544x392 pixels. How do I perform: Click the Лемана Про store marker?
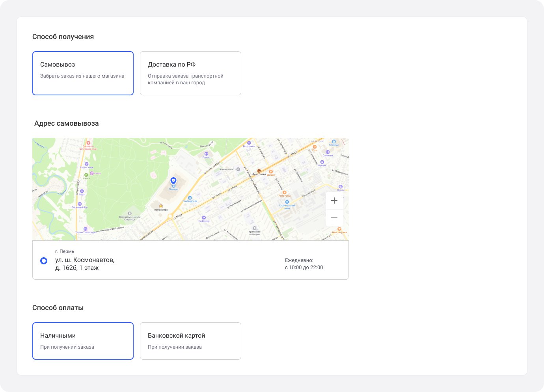(x=161, y=206)
